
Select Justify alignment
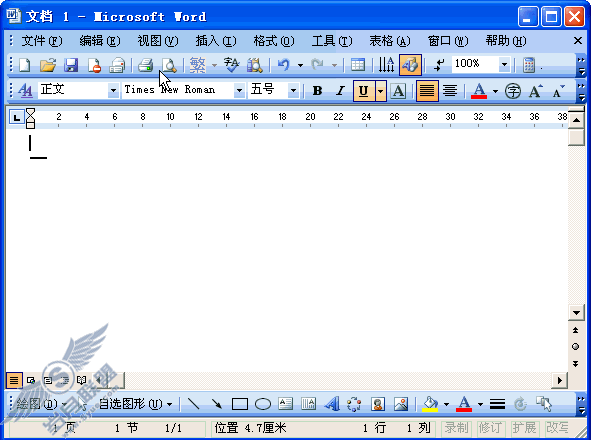427,91
